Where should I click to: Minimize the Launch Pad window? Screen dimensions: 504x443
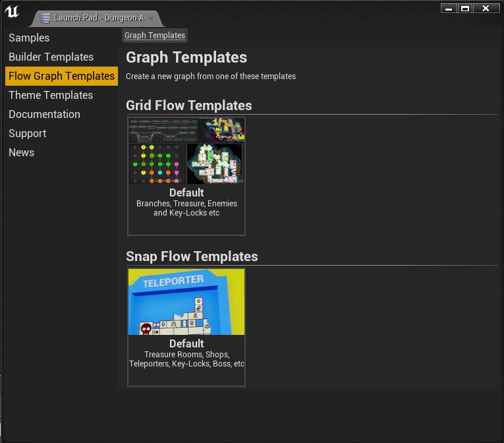point(449,9)
